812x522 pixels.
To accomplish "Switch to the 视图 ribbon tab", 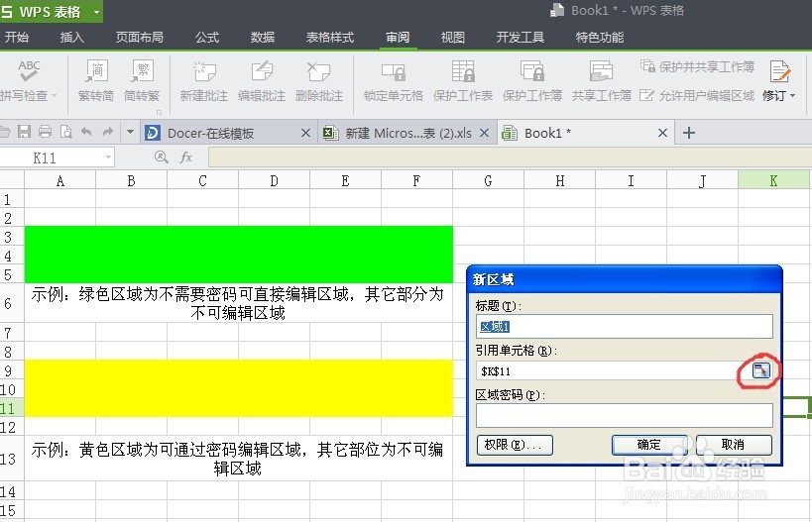I will (453, 38).
